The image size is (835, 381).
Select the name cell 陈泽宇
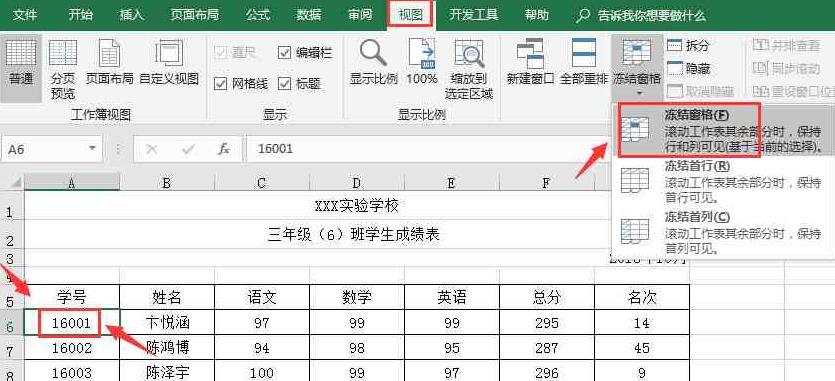[x=167, y=371]
